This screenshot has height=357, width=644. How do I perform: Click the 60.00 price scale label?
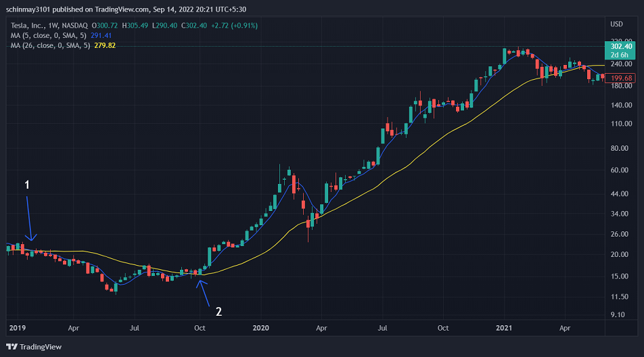(x=620, y=170)
